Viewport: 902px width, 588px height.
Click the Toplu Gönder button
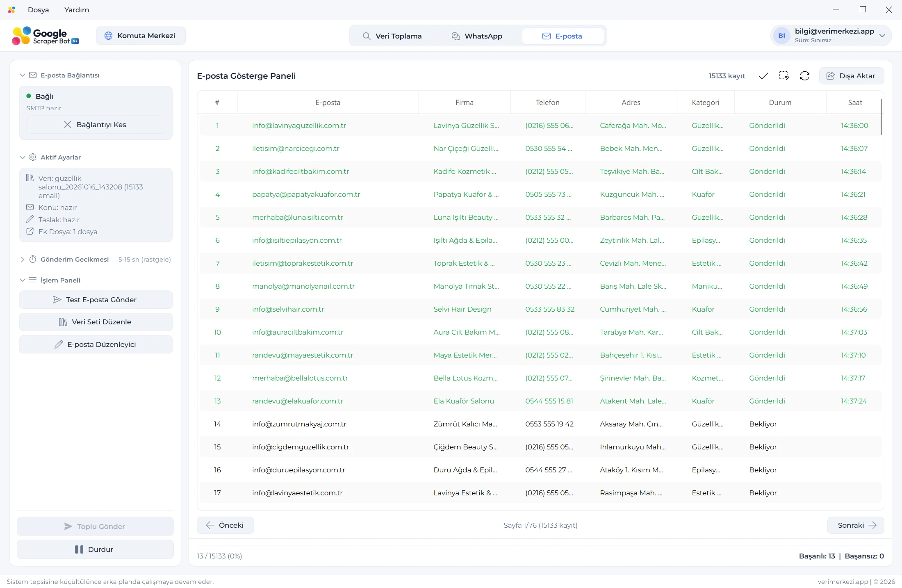click(95, 526)
